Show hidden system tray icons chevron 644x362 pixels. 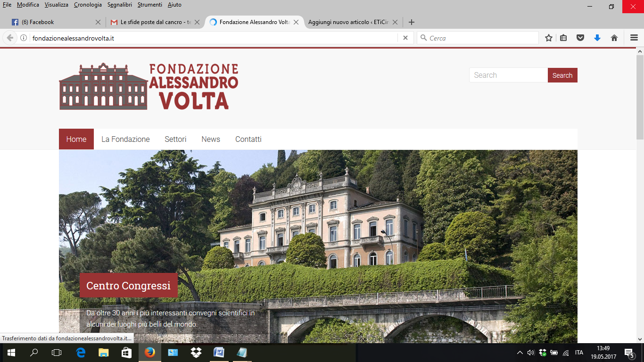coord(520,353)
